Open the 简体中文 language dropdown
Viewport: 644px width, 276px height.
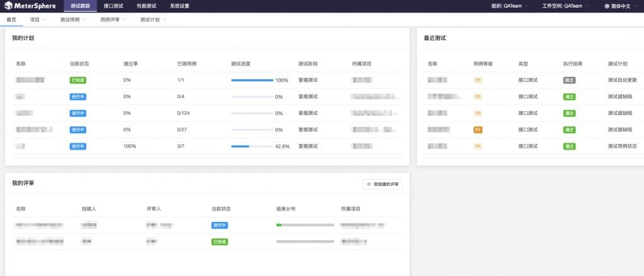623,6
